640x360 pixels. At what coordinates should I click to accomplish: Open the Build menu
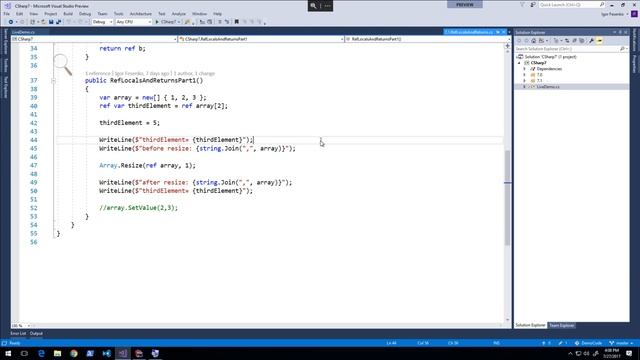point(68,14)
